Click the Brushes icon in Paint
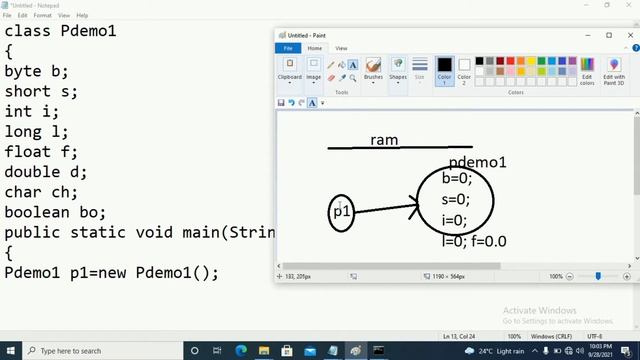 coord(373,65)
